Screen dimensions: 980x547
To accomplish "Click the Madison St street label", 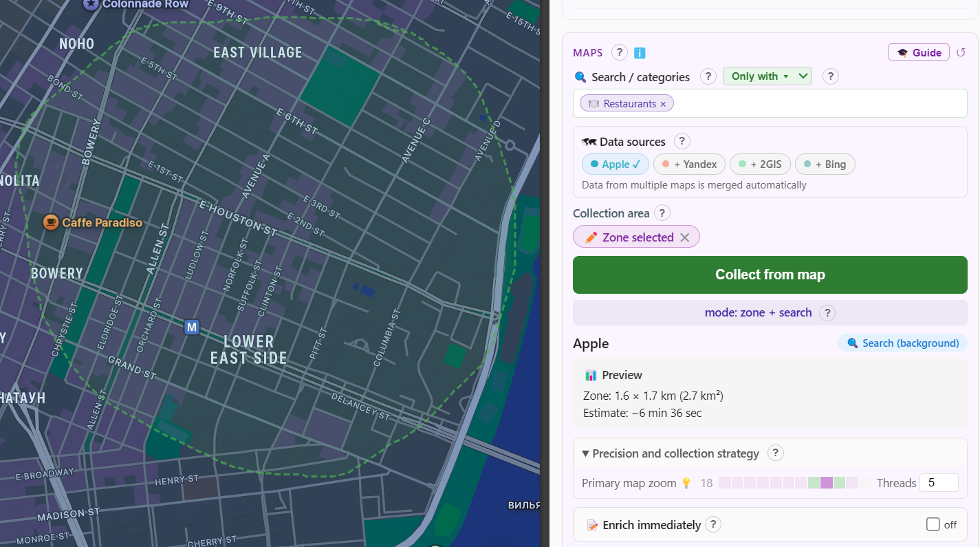I will (69, 515).
